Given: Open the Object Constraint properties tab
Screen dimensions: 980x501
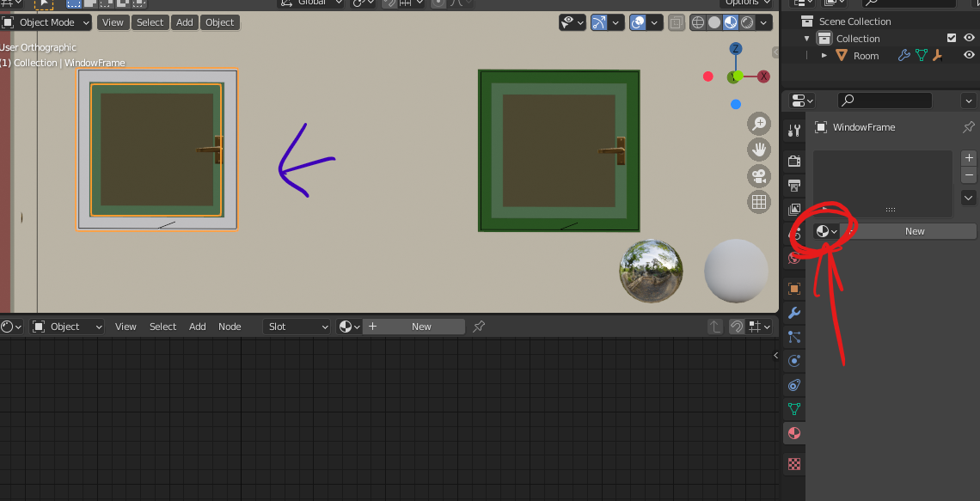Looking at the screenshot, I should (x=794, y=385).
